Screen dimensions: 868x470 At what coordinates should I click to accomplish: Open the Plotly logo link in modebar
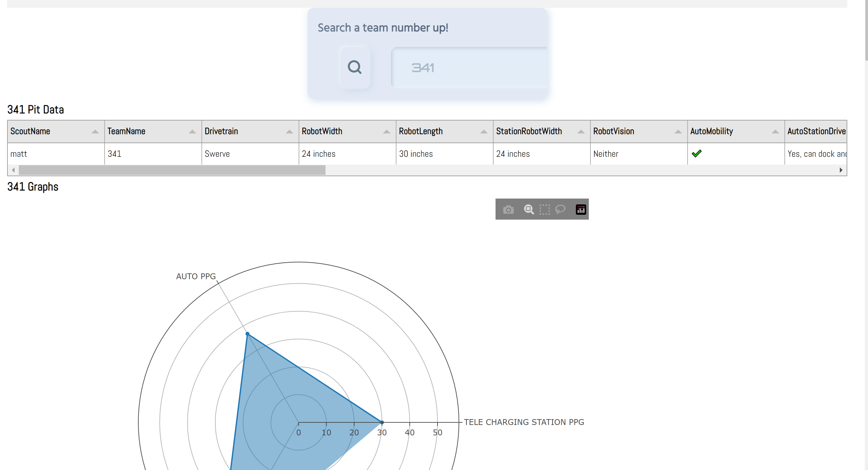tap(581, 210)
